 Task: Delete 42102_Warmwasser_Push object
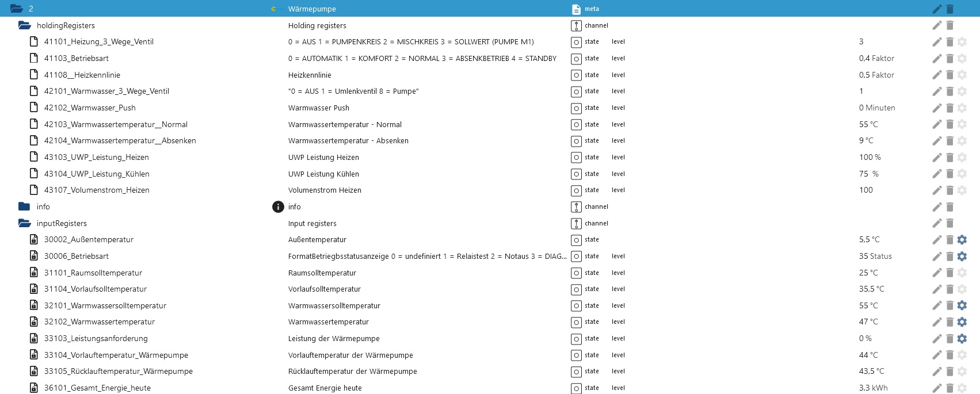pyautogui.click(x=950, y=108)
